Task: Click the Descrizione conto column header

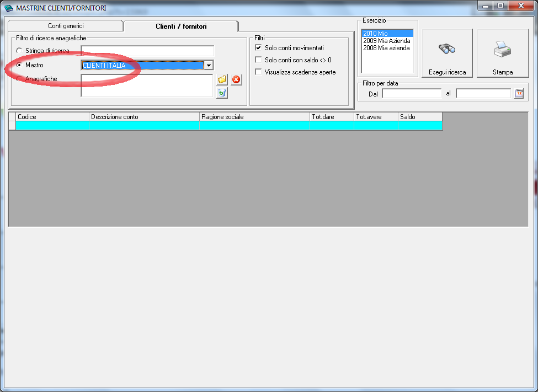Action: click(x=144, y=116)
